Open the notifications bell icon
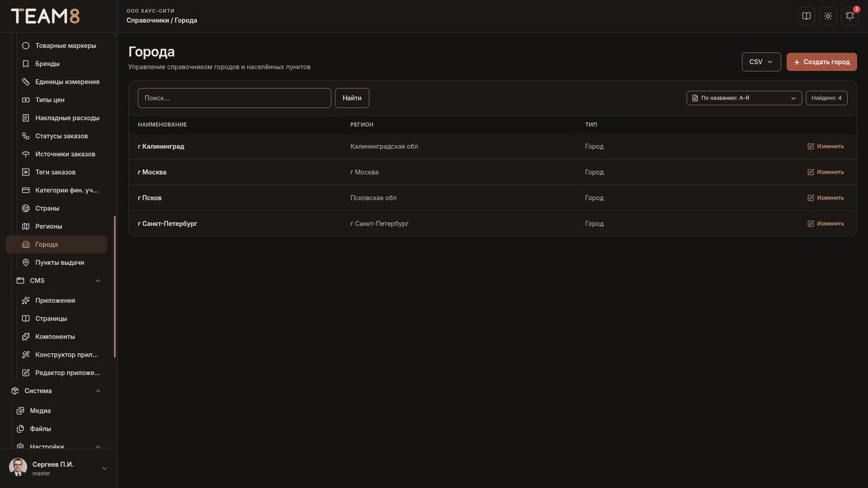868x488 pixels. tap(850, 16)
